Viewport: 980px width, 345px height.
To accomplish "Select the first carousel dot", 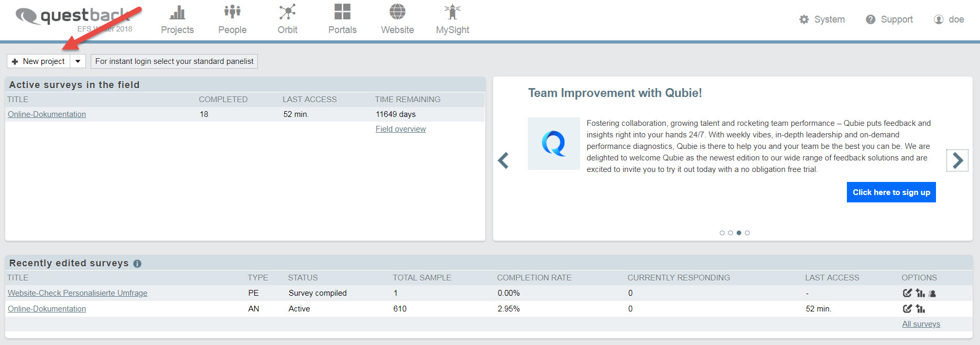I will pyautogui.click(x=722, y=233).
